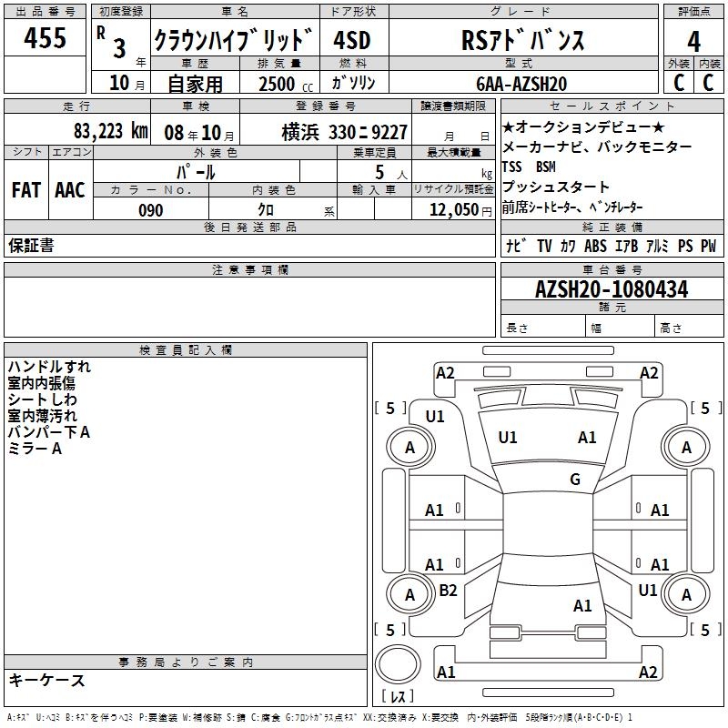Viewport: 728px width, 728px height.
Task: Click the bottom-right tire circle marked A
Action: click(686, 594)
